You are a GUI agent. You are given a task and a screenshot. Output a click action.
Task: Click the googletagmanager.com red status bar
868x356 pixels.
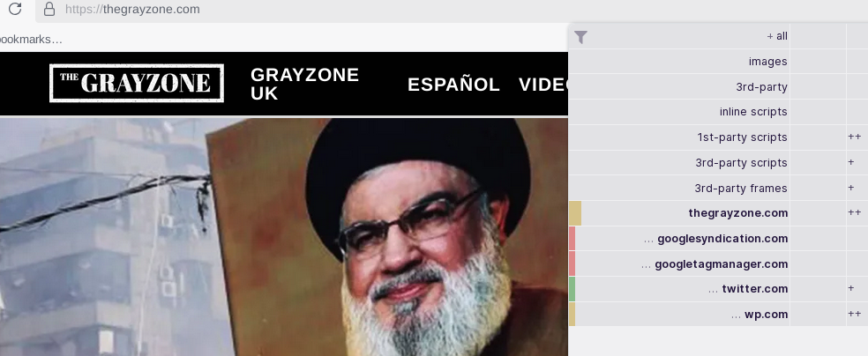(x=572, y=264)
